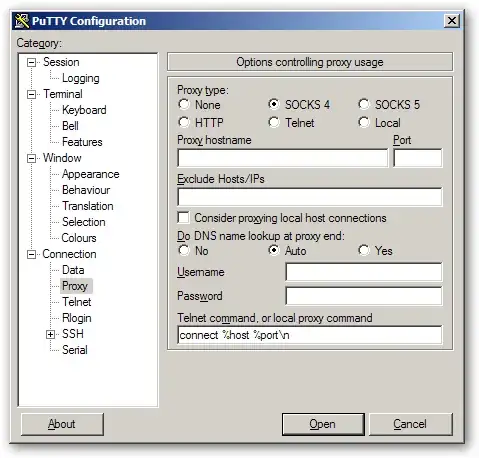479x458 pixels.
Task: Open the Logging category
Action: point(81,78)
